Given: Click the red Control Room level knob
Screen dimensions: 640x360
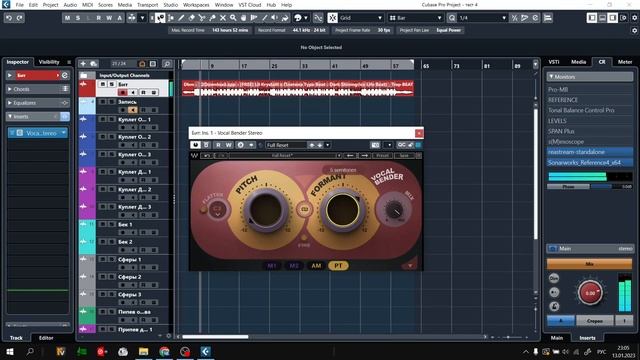Looking at the screenshot, I should (x=590, y=293).
